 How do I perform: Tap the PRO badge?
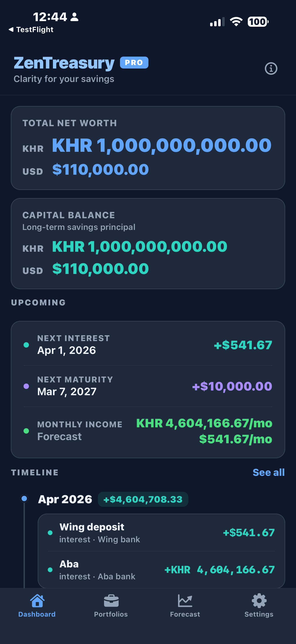(x=134, y=62)
